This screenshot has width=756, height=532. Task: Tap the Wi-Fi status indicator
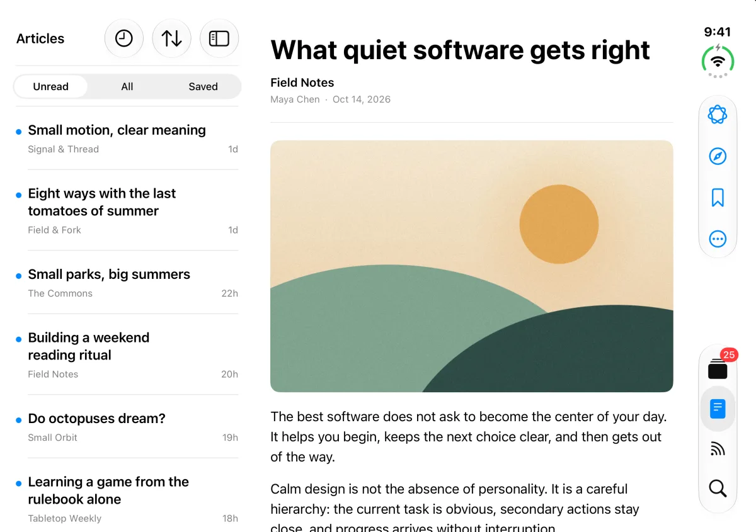718,60
